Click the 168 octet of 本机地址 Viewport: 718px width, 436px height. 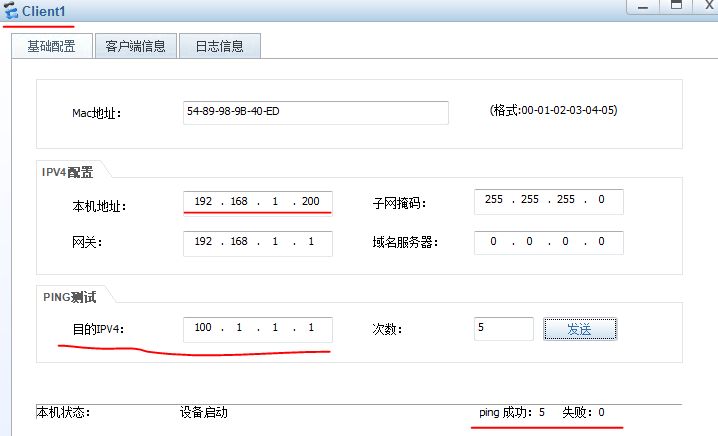tap(238, 202)
